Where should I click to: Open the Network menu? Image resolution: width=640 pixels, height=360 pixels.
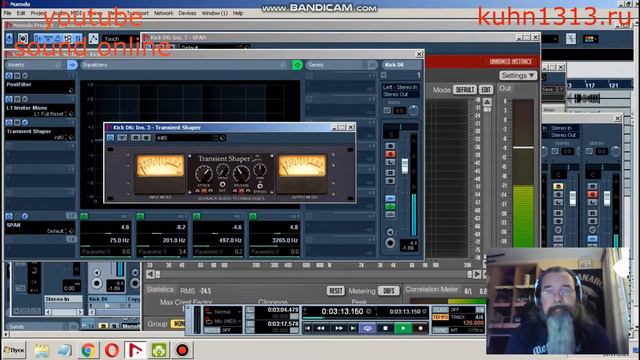tap(163, 13)
